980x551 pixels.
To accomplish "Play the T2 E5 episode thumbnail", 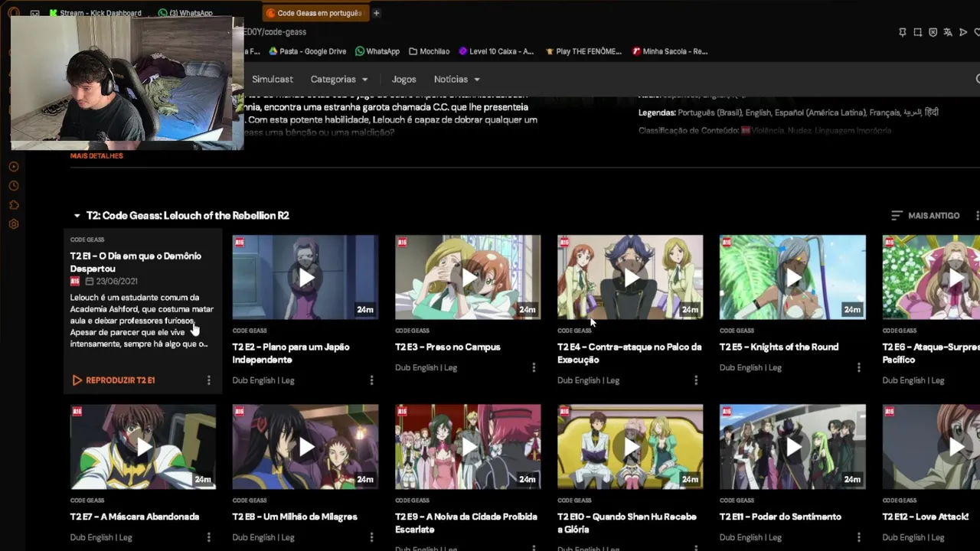I will tap(792, 277).
